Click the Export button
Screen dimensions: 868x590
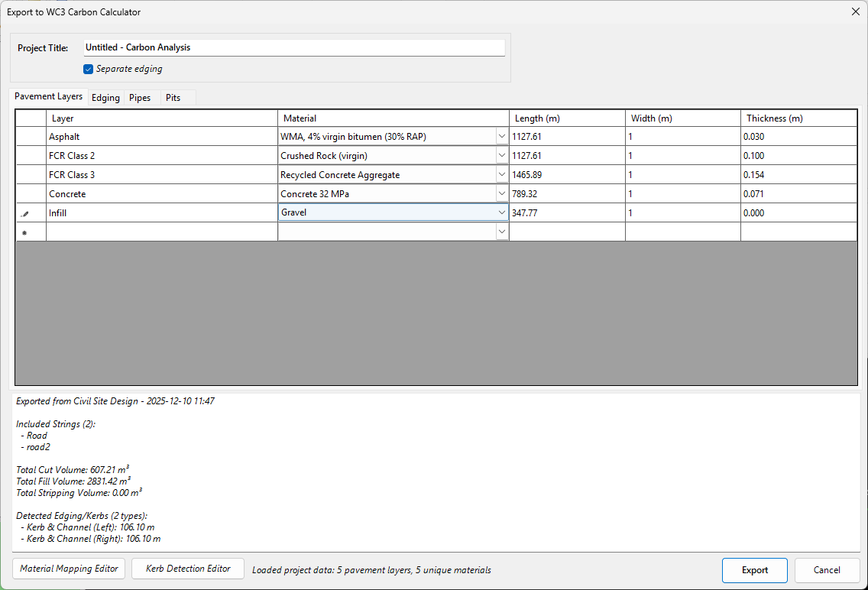tap(755, 570)
